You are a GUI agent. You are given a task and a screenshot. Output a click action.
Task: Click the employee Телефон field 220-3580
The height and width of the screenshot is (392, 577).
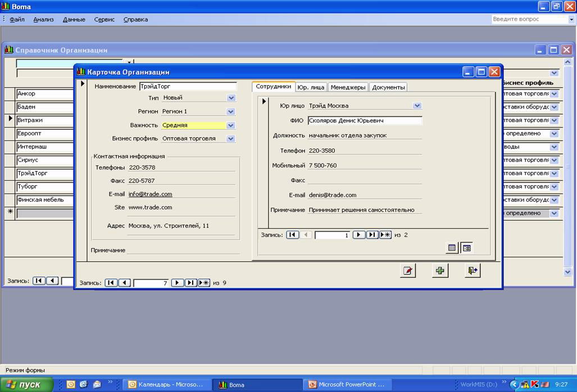point(365,151)
